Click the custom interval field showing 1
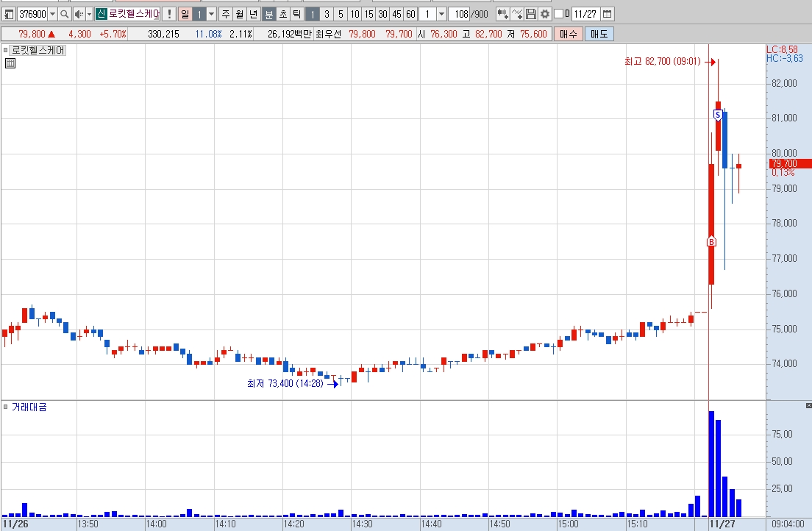Viewport: 812px width, 531px height. click(x=428, y=14)
